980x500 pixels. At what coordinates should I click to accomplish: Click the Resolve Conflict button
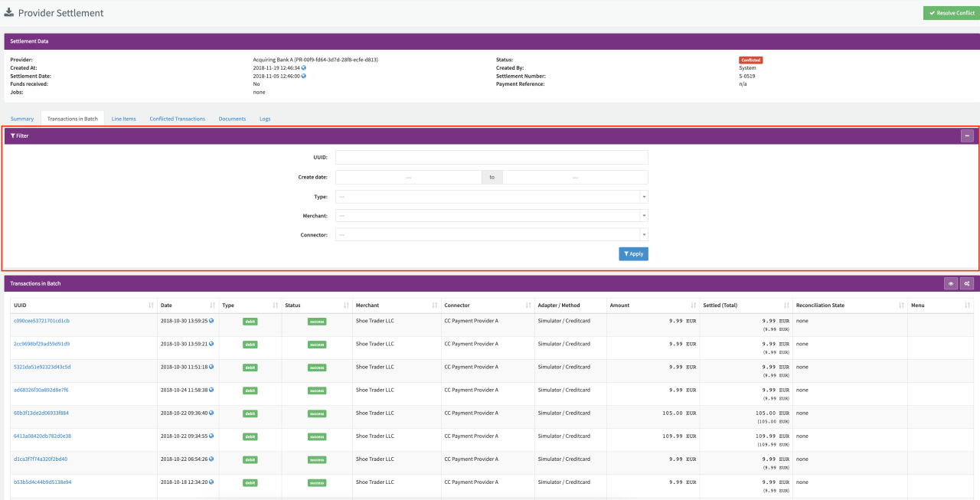coord(949,13)
